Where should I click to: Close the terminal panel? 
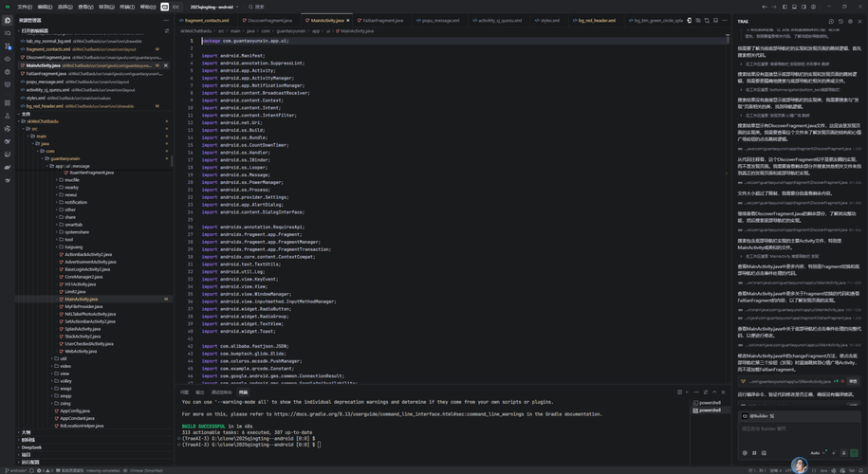click(723, 392)
